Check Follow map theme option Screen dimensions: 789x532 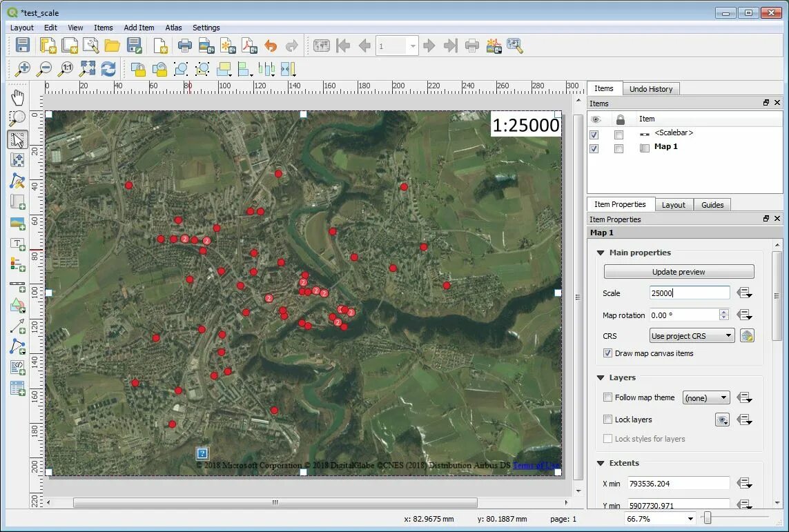608,397
